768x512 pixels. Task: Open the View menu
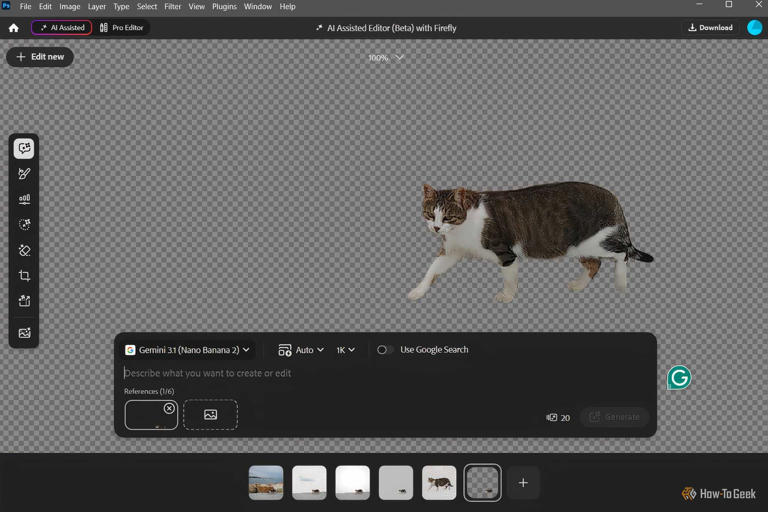pyautogui.click(x=197, y=6)
